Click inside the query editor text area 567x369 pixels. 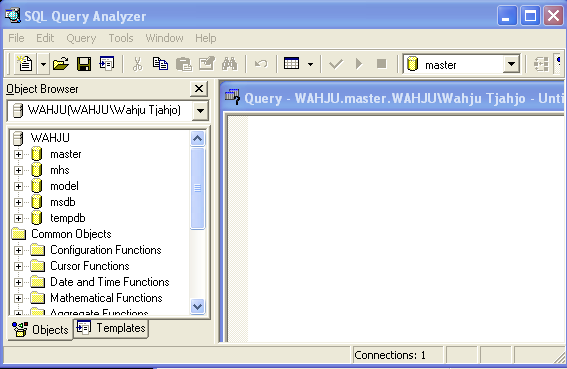(x=405, y=228)
